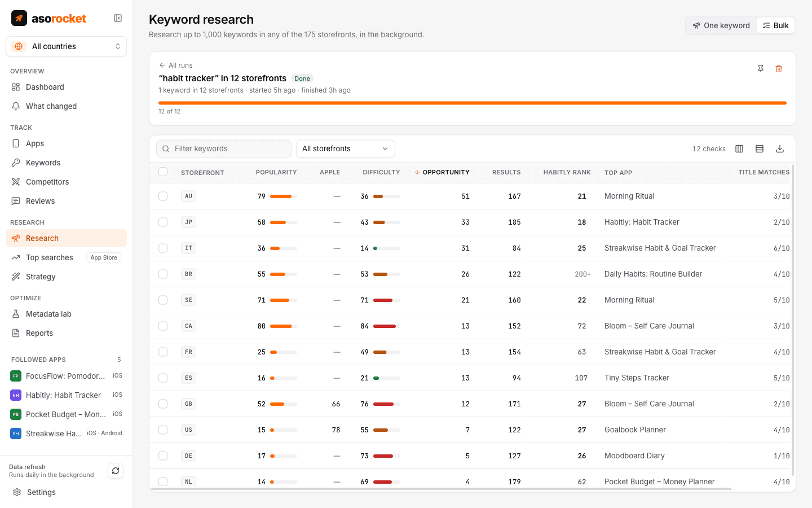Go back to All runs

[x=175, y=65]
